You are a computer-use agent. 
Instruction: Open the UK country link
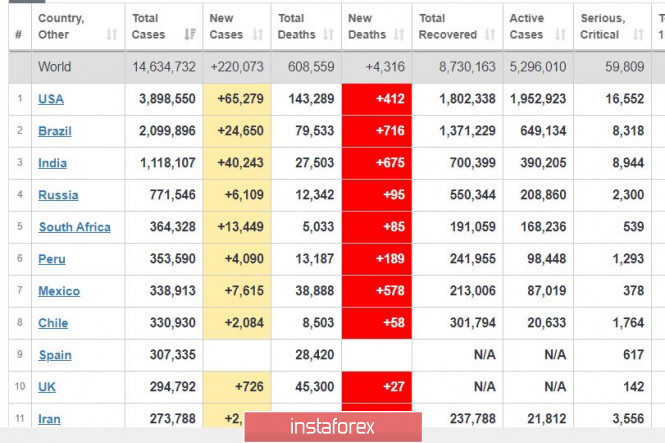47,387
